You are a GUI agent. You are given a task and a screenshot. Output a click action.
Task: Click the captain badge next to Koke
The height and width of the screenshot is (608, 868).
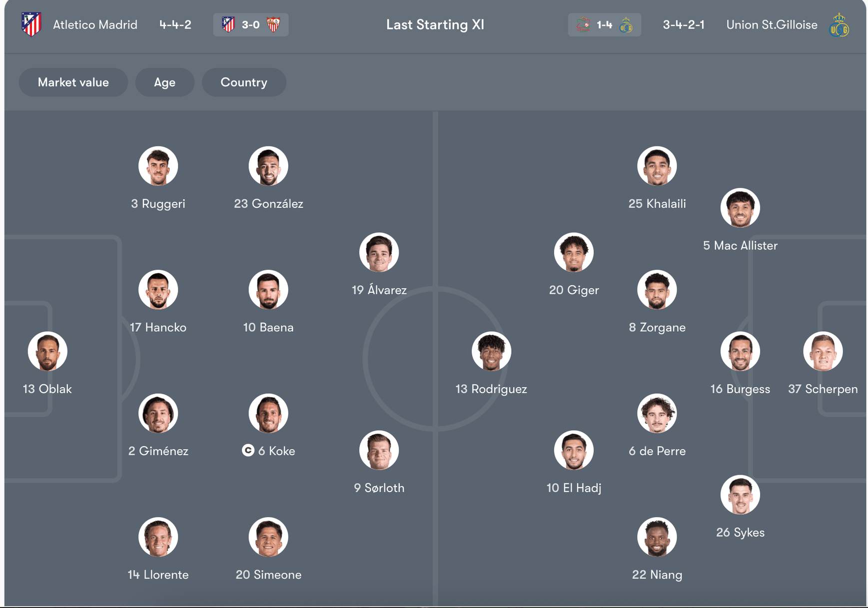[x=247, y=451]
